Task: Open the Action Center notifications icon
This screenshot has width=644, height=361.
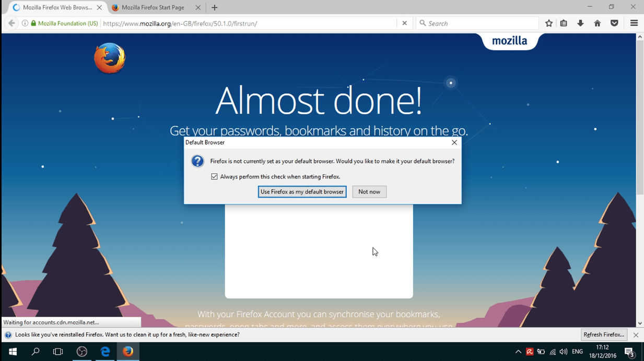Action: (629, 352)
